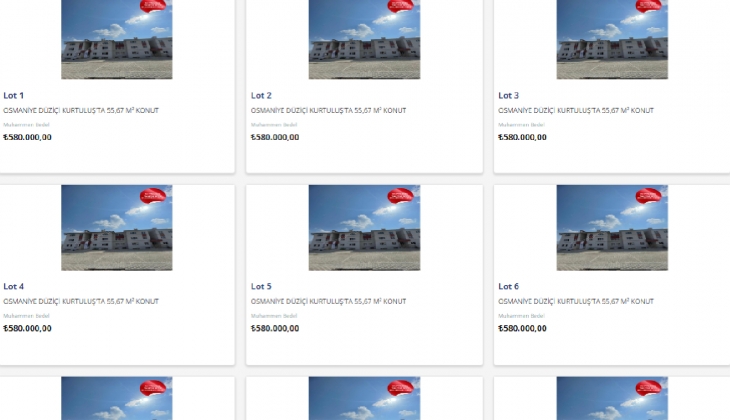This screenshot has width=730, height=420.
Task: Click red badge icon on Lot 4 photo
Action: (x=153, y=196)
